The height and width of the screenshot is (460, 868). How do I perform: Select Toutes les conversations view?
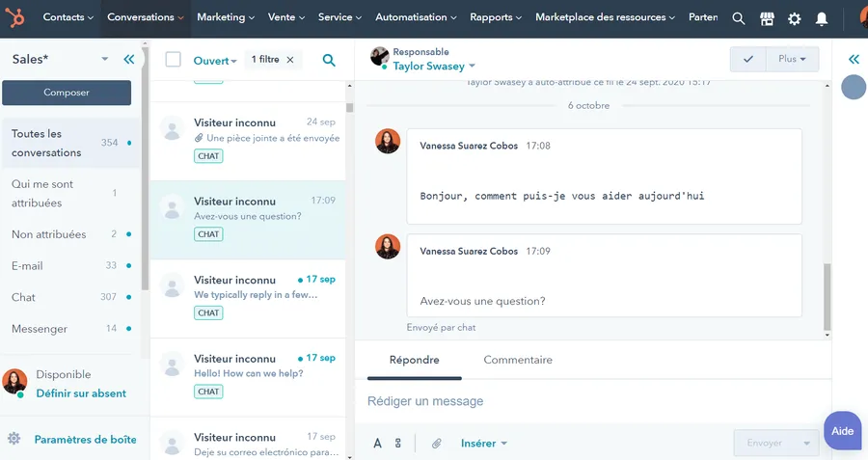[x=70, y=143]
